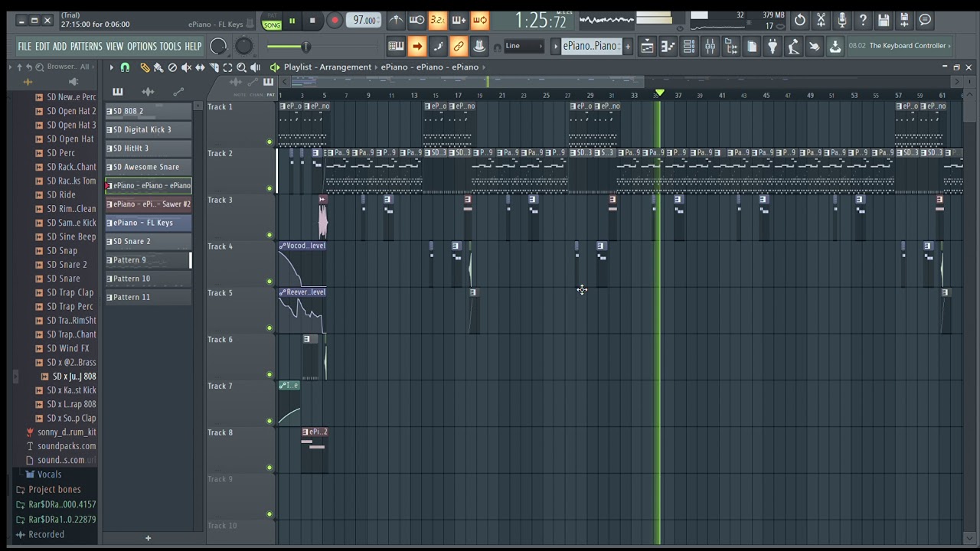The image size is (980, 551).
Task: Open the Channel rack view icon
Action: [689, 47]
